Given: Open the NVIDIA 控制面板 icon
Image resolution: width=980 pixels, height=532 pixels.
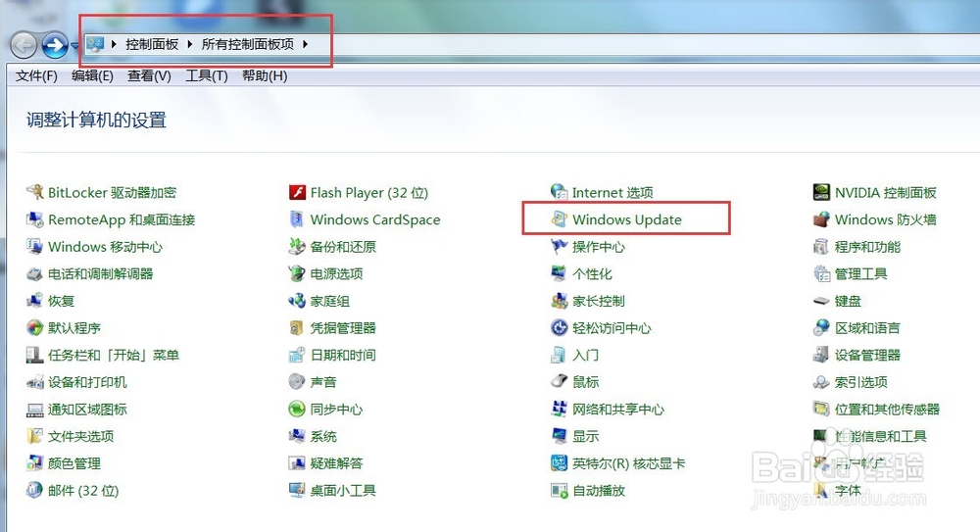Looking at the screenshot, I should pos(821,192).
